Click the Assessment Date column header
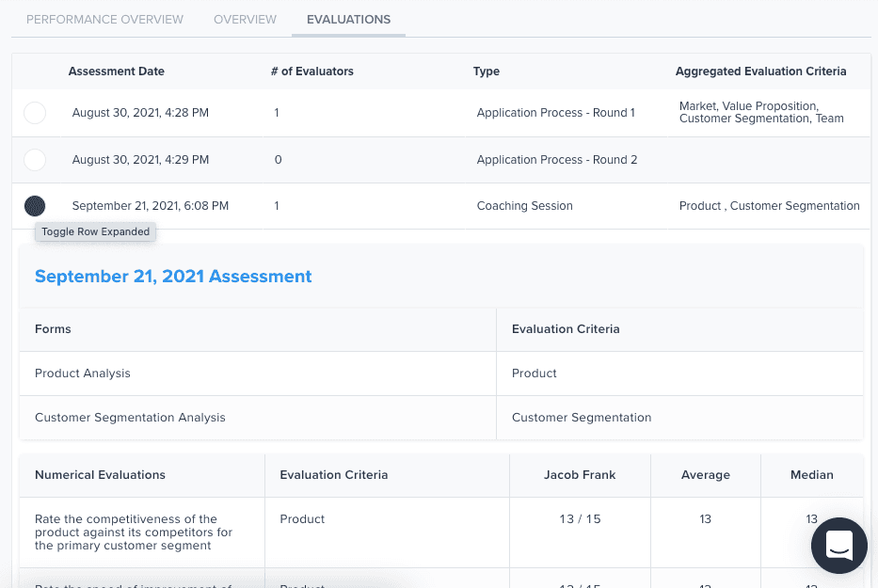This screenshot has width=878, height=588. point(117,72)
